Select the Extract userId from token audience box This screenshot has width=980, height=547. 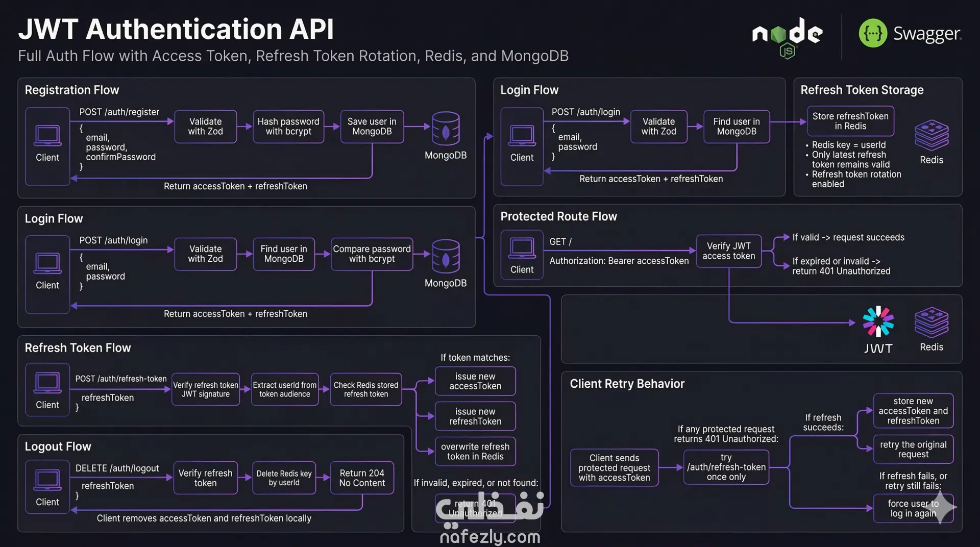click(x=285, y=389)
